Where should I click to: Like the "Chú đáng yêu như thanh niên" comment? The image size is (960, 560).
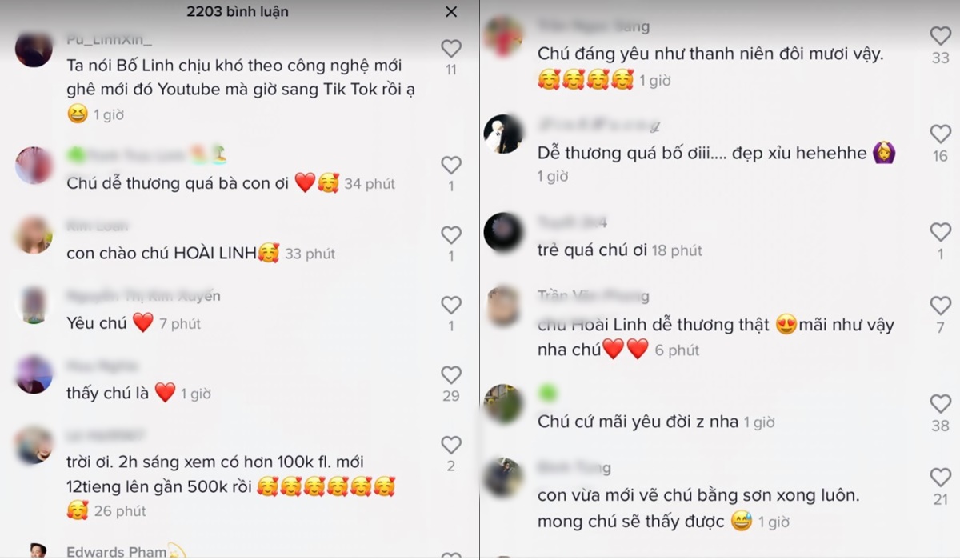click(941, 35)
